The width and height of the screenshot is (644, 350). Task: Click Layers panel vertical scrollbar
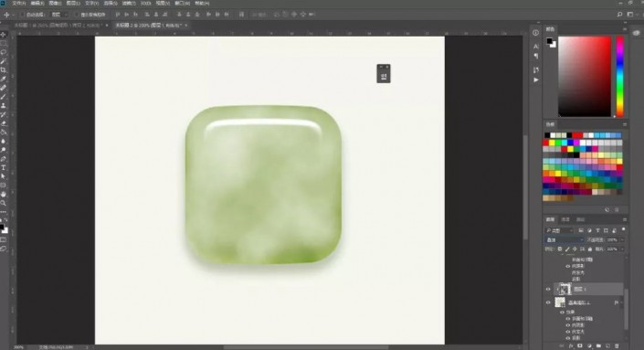click(626, 308)
